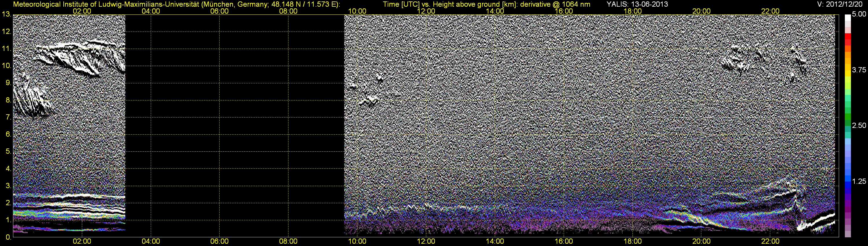Screen dimensions: 868x246
Task: Select 16:00 on the lower time axis
Action: (x=564, y=241)
